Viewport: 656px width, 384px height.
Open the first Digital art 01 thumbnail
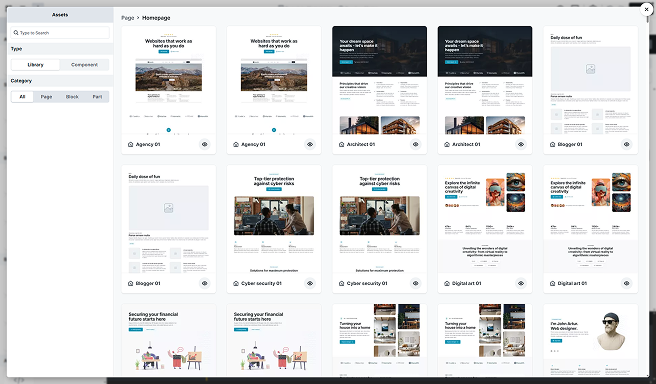[485, 219]
